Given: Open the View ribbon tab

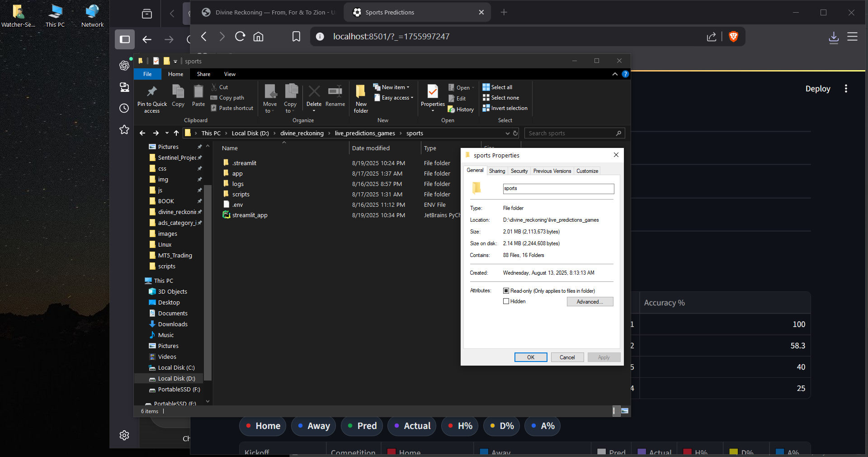Looking at the screenshot, I should click(230, 74).
